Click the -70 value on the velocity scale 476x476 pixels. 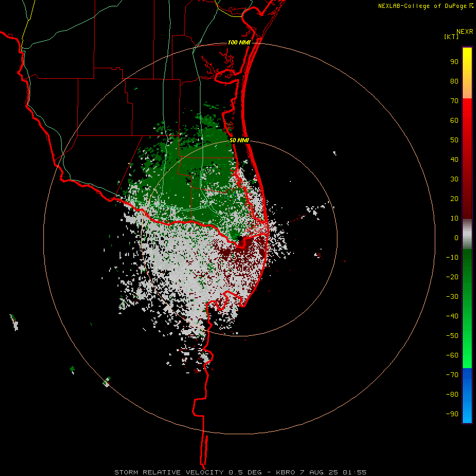pyautogui.click(x=452, y=375)
